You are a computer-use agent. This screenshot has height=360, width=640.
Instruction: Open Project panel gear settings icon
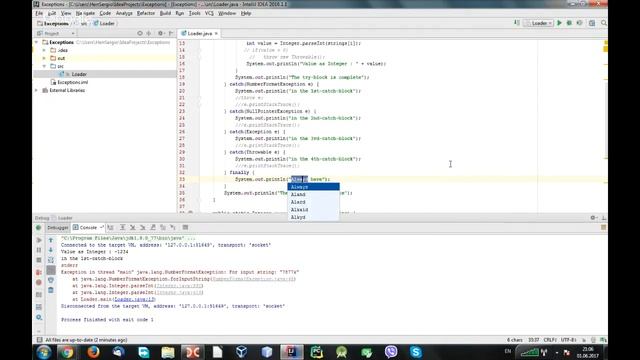[160, 33]
